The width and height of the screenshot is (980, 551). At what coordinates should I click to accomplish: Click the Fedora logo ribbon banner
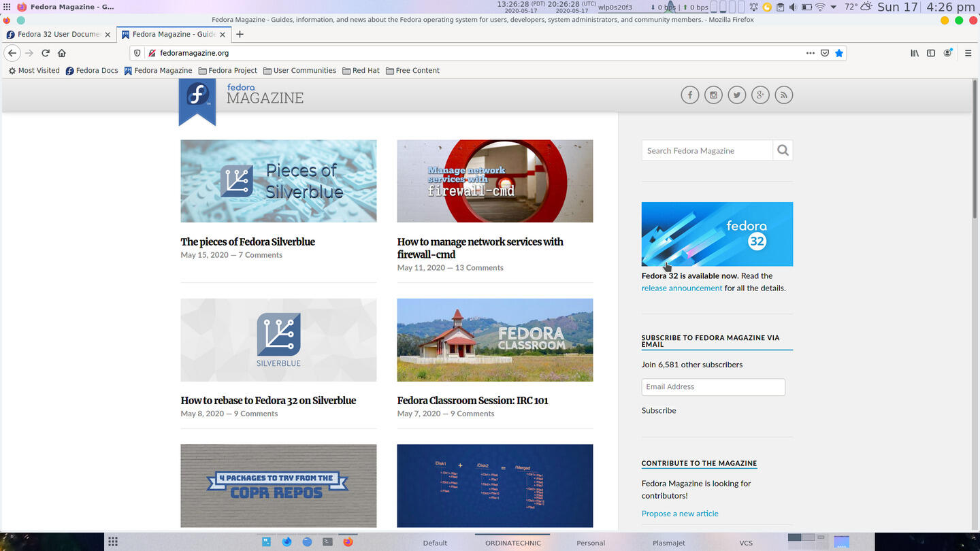(197, 101)
